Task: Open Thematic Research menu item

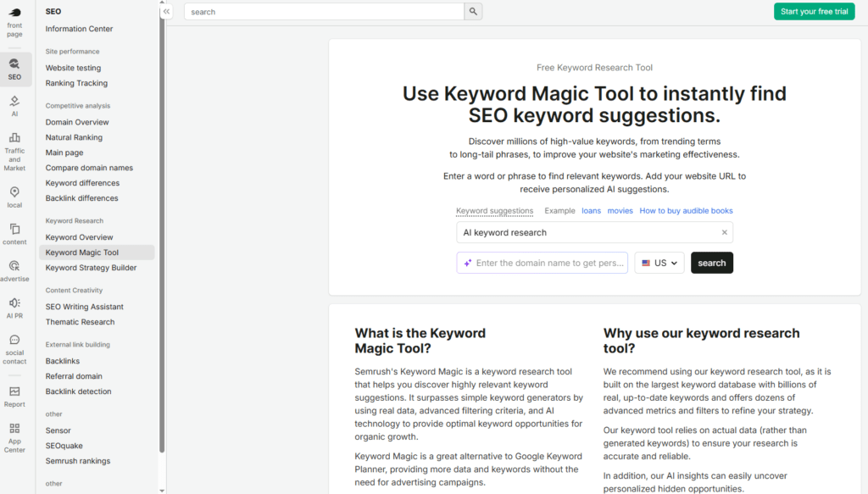Action: [x=80, y=322]
